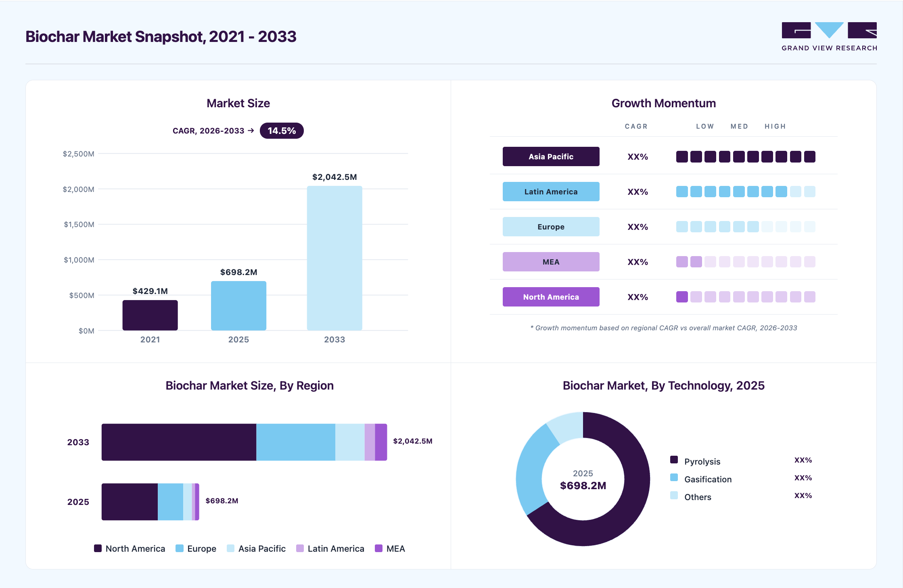903x588 pixels.
Task: Click the Grand View Research logo
Action: [829, 37]
